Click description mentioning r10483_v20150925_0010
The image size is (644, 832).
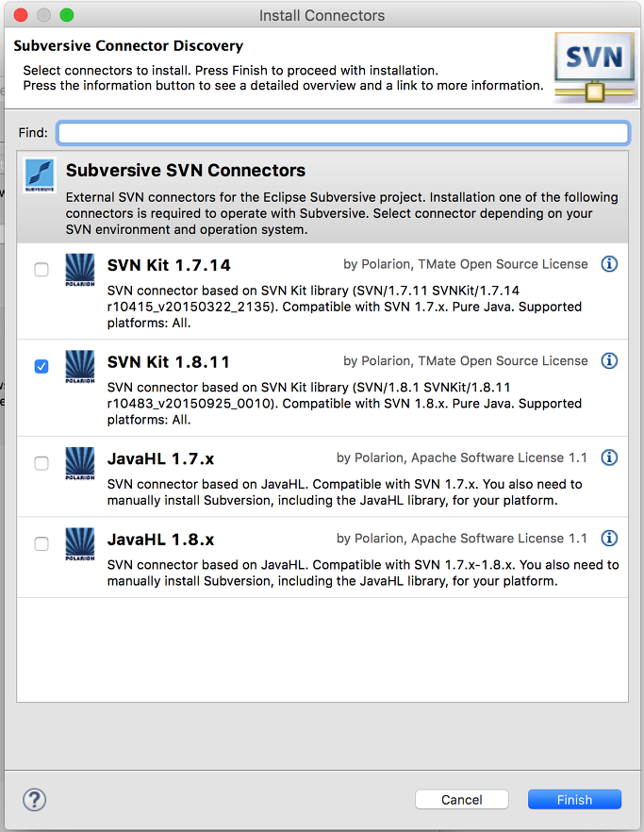click(344, 404)
